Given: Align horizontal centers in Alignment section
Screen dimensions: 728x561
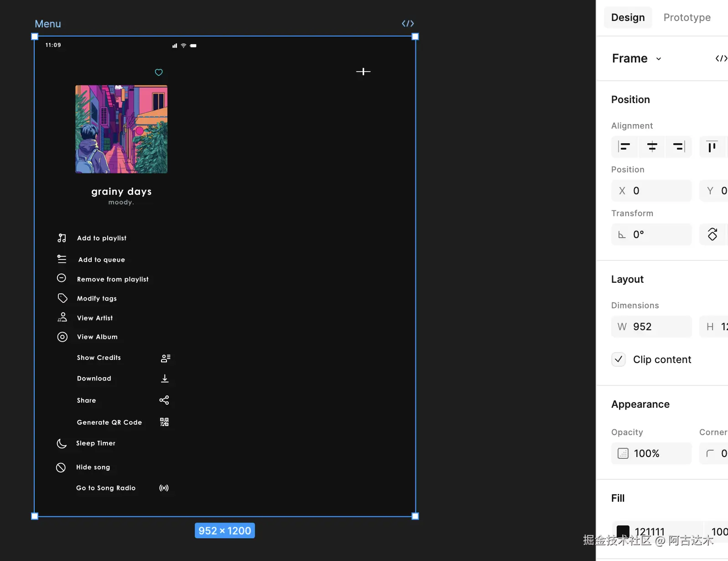Looking at the screenshot, I should pos(652,147).
